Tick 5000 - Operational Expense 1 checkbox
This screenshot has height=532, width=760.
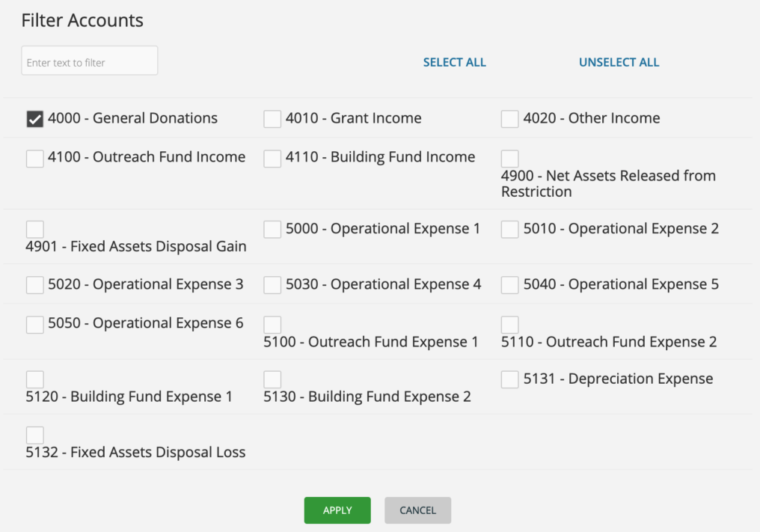pos(272,230)
